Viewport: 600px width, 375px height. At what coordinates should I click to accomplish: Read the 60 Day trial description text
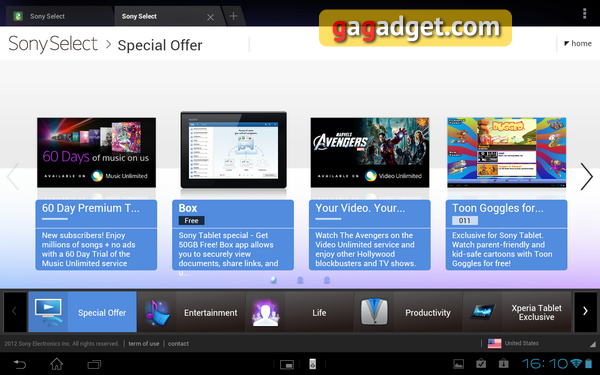click(x=88, y=249)
